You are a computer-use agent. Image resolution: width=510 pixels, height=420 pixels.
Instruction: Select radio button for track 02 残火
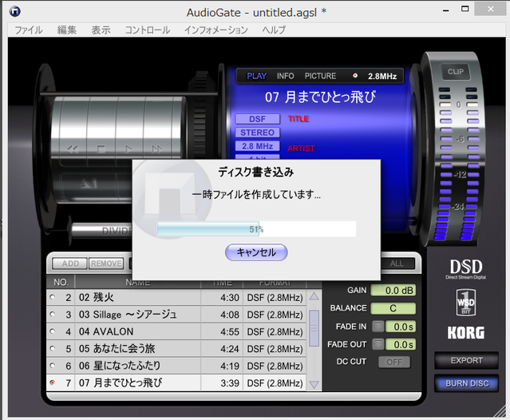coord(52,297)
